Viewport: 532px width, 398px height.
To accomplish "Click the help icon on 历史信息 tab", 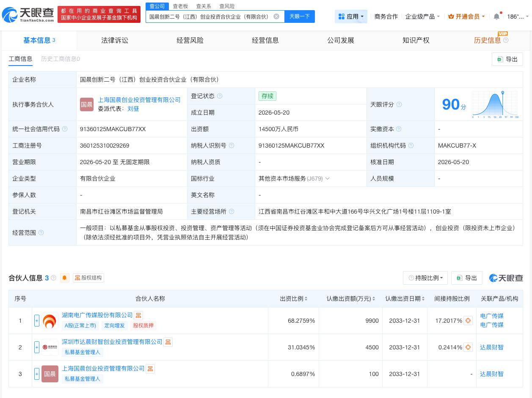I will tap(506, 40).
